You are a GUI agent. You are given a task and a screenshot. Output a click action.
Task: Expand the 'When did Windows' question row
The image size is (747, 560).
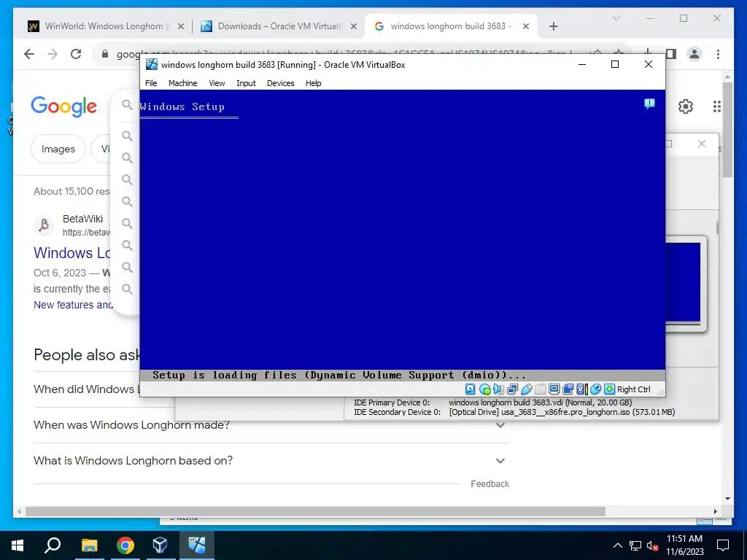(x=86, y=389)
